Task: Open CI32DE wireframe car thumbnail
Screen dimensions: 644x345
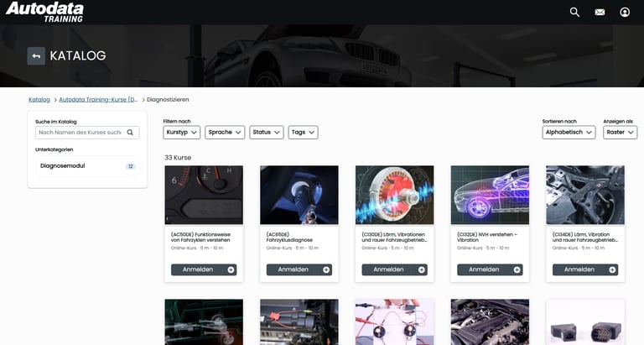Action: tap(490, 195)
